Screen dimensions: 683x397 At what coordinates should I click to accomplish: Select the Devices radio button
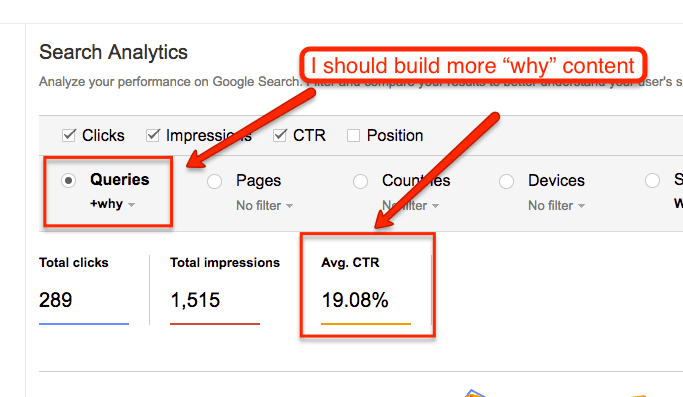click(506, 181)
